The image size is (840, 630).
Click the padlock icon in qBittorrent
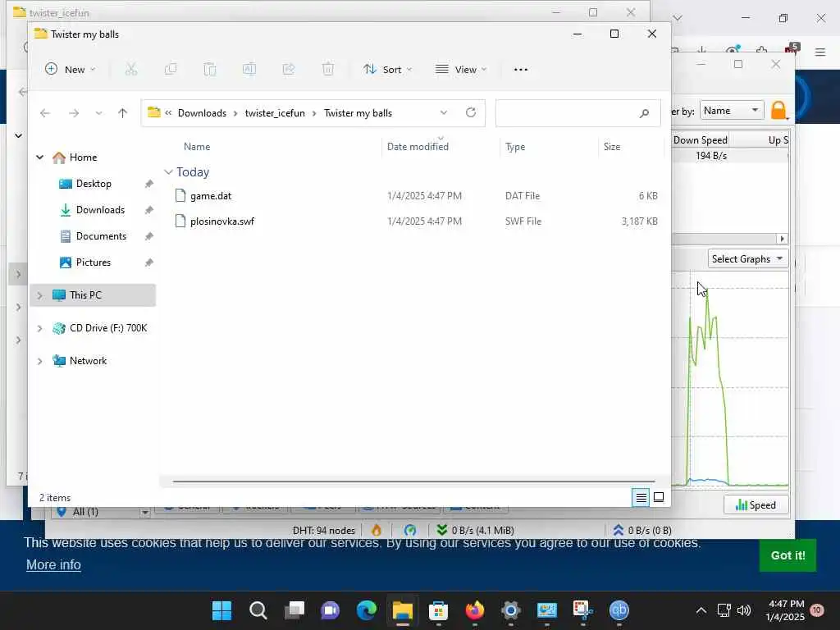779,111
